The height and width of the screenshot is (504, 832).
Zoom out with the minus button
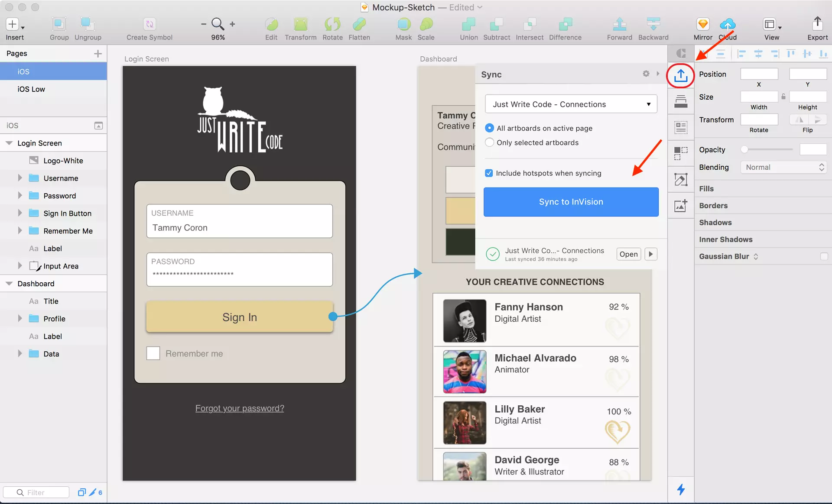click(203, 24)
